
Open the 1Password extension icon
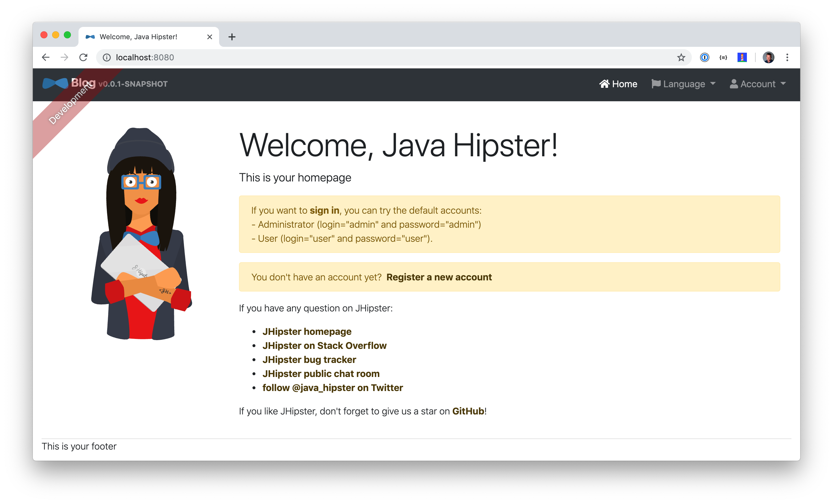704,57
